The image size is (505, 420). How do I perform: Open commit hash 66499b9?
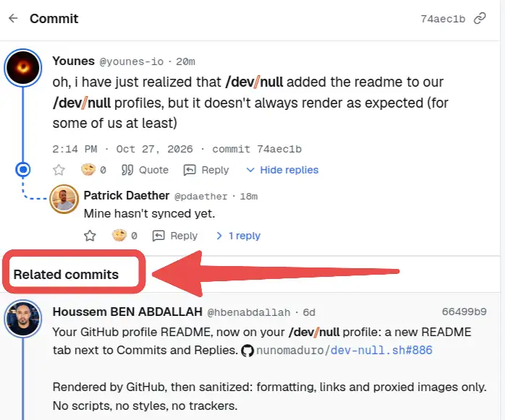464,312
